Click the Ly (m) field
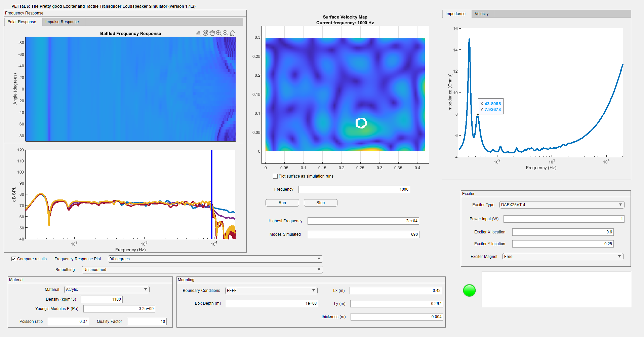The width and height of the screenshot is (644, 337). pos(397,304)
